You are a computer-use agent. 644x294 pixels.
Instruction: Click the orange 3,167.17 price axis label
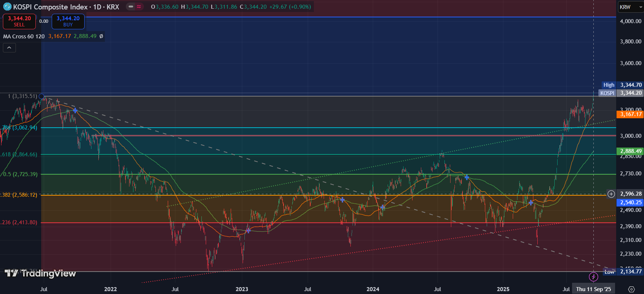tap(631, 114)
